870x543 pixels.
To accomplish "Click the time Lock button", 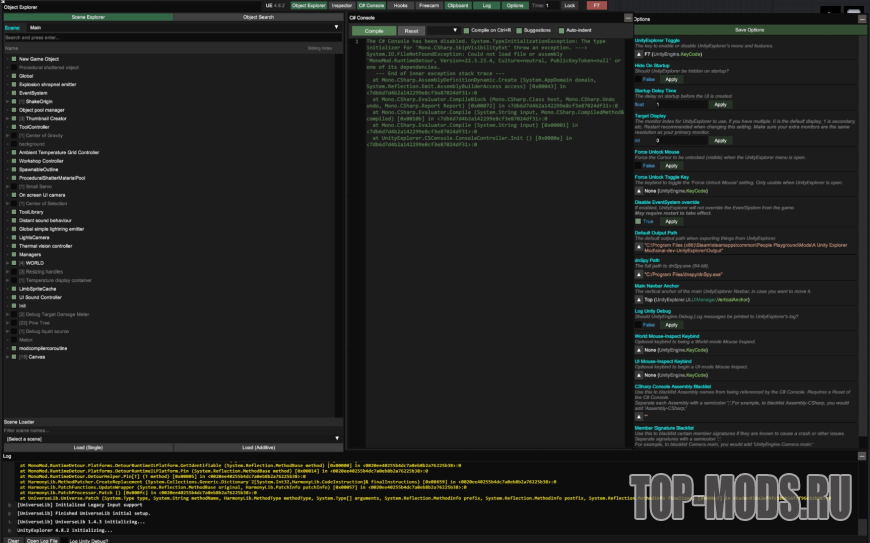I will (570, 6).
